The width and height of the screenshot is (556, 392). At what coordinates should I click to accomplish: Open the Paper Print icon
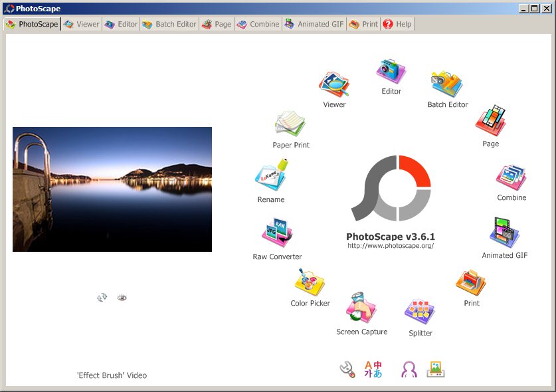(290, 126)
